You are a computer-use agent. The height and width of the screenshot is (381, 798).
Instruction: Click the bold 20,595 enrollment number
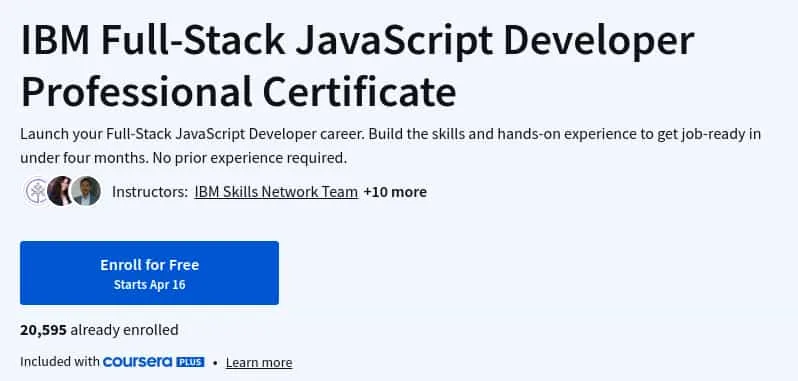pos(43,330)
